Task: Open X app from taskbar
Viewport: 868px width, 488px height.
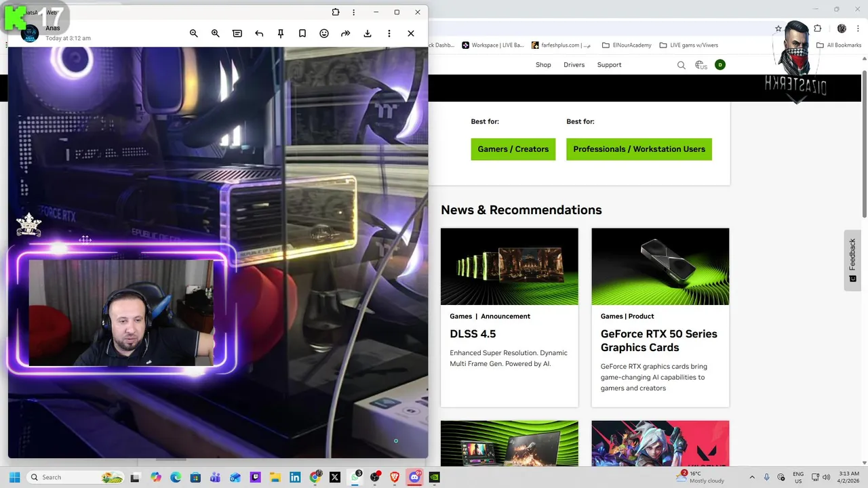Action: pyautogui.click(x=335, y=477)
